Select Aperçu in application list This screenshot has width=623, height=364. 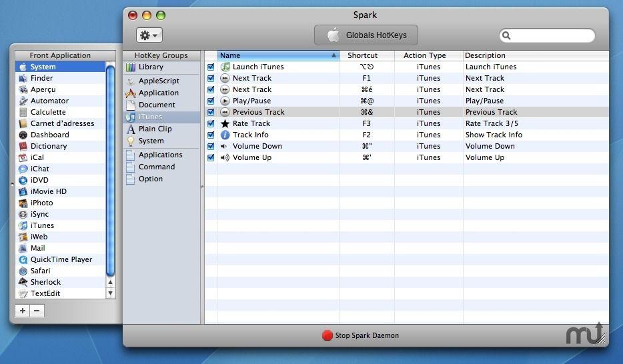tap(61, 89)
